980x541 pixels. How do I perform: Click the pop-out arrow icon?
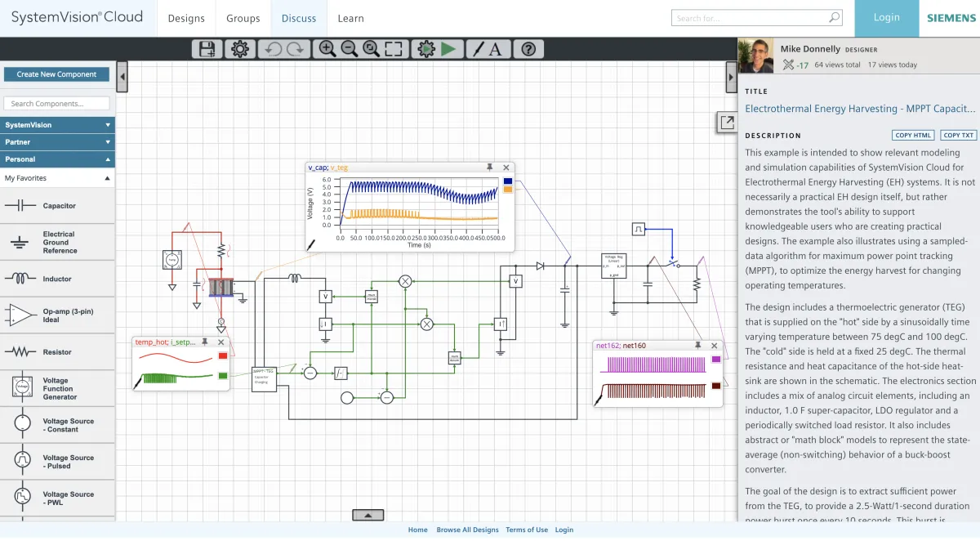click(x=727, y=123)
